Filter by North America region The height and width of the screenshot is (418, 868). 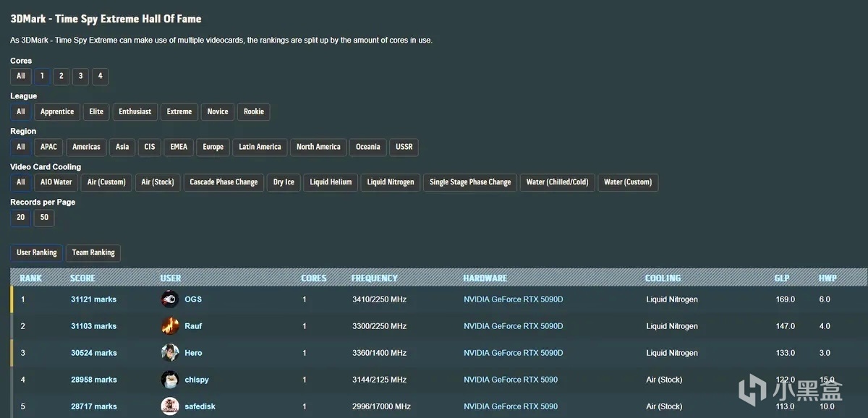[x=318, y=147]
